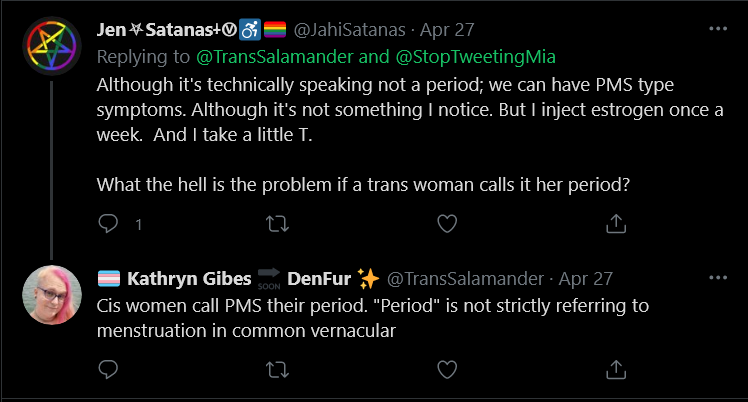Open the @StopTweetingMia mention link
The width and height of the screenshot is (748, 402).
point(476,57)
